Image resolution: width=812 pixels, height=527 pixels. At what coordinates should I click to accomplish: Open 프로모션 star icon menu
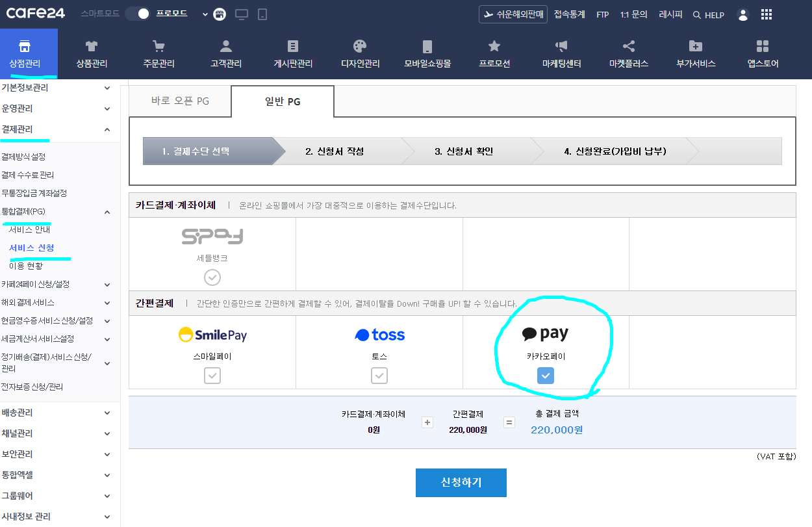(x=494, y=53)
